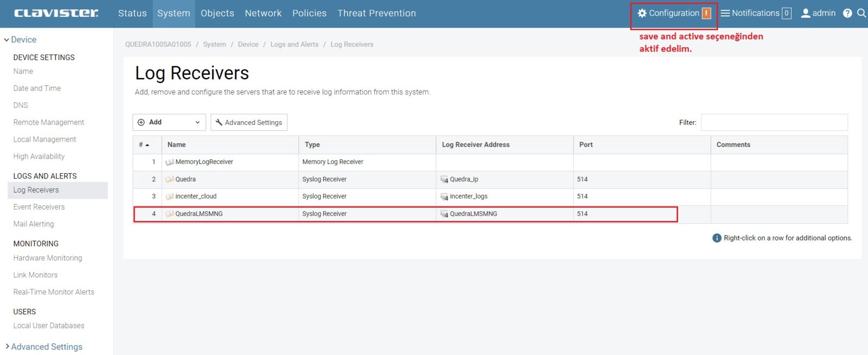Open search with the magnifier icon
This screenshot has width=868, height=355.
861,13
